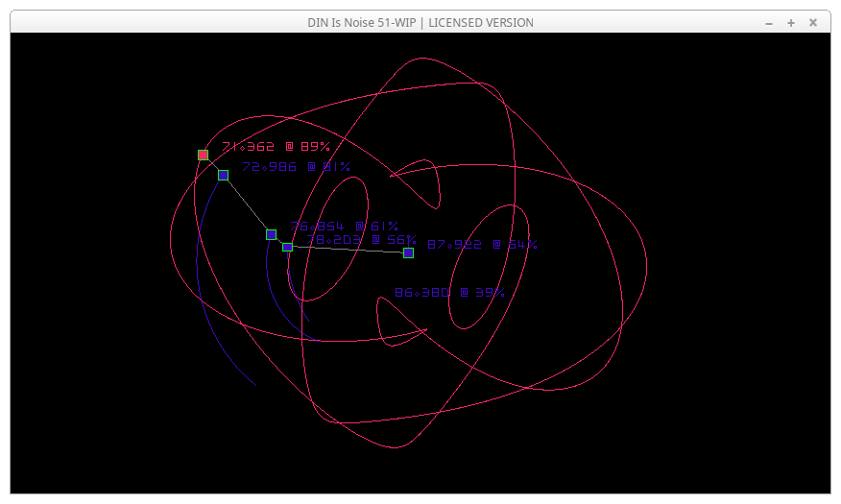Close the DIN Is Noise window
This screenshot has height=504, width=841.
(x=813, y=22)
